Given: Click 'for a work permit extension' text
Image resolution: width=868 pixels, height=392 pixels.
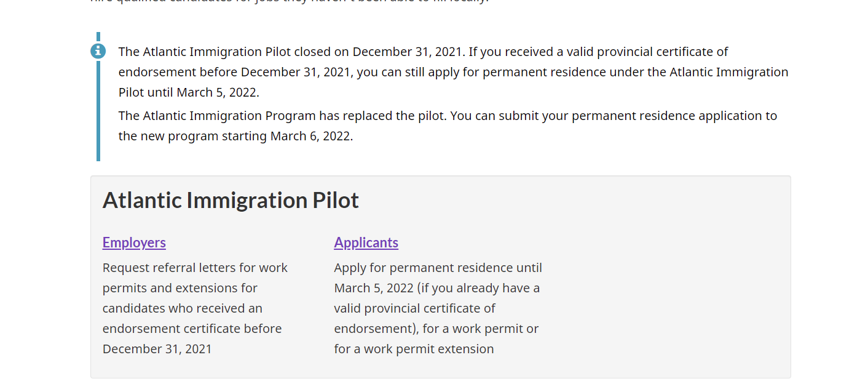Looking at the screenshot, I should pos(414,349).
